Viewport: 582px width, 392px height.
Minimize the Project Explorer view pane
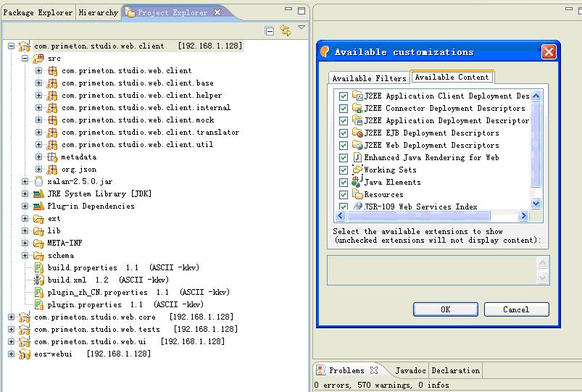pyautogui.click(x=288, y=9)
